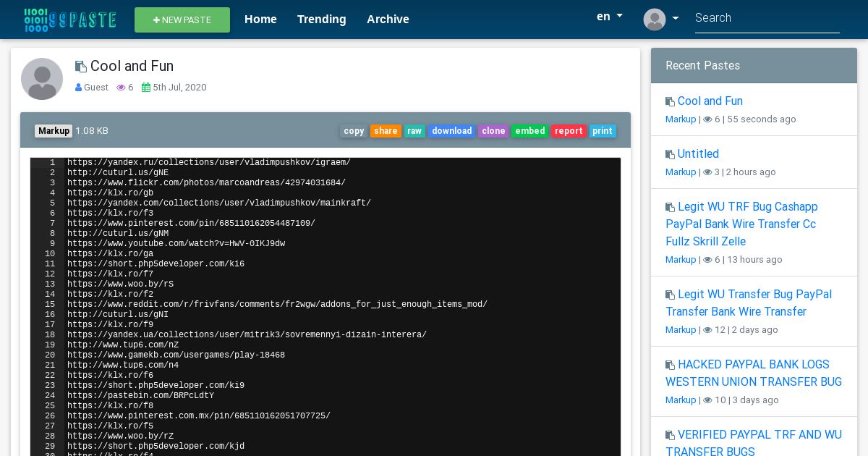Click the Recent Pastes panel header
This screenshot has height=456, width=868.
point(754,66)
